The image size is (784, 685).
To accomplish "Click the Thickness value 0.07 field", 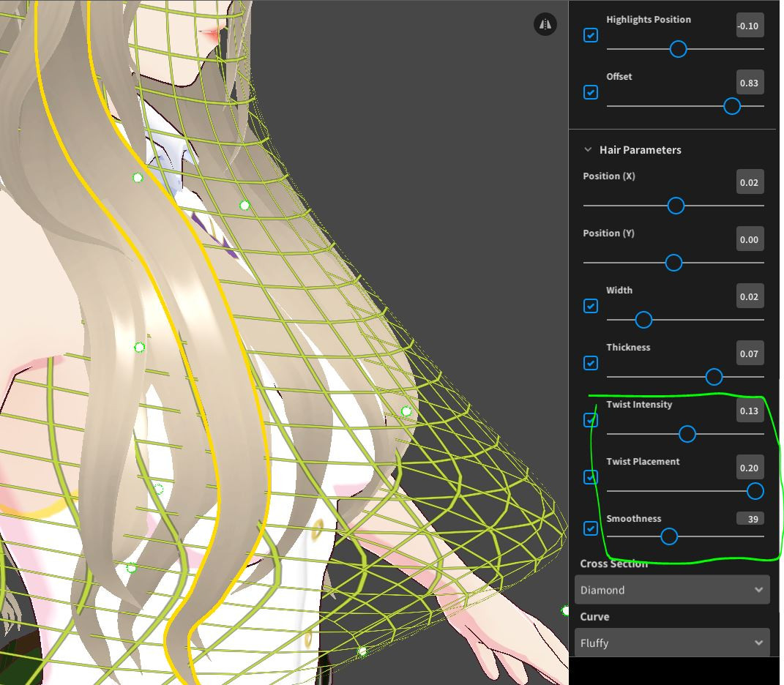I will coord(750,353).
